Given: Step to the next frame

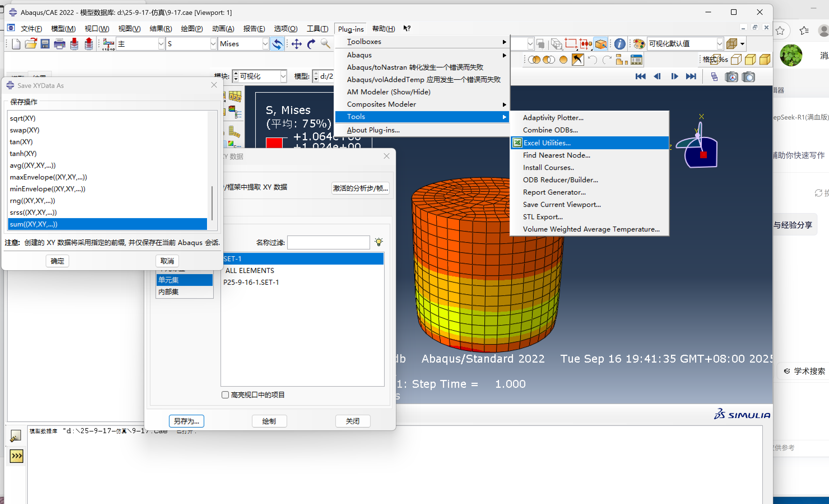Looking at the screenshot, I should [x=674, y=77].
